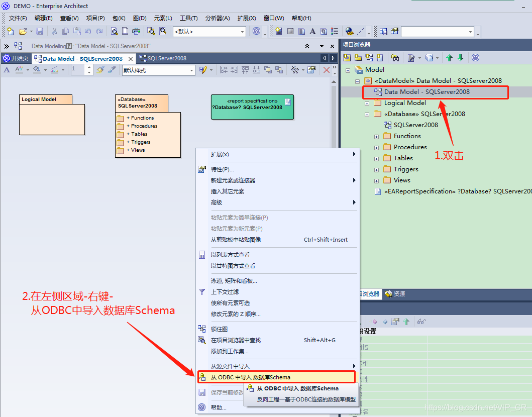Click the paint brush apply style icon
This screenshot has height=417, width=532.
coord(100,70)
